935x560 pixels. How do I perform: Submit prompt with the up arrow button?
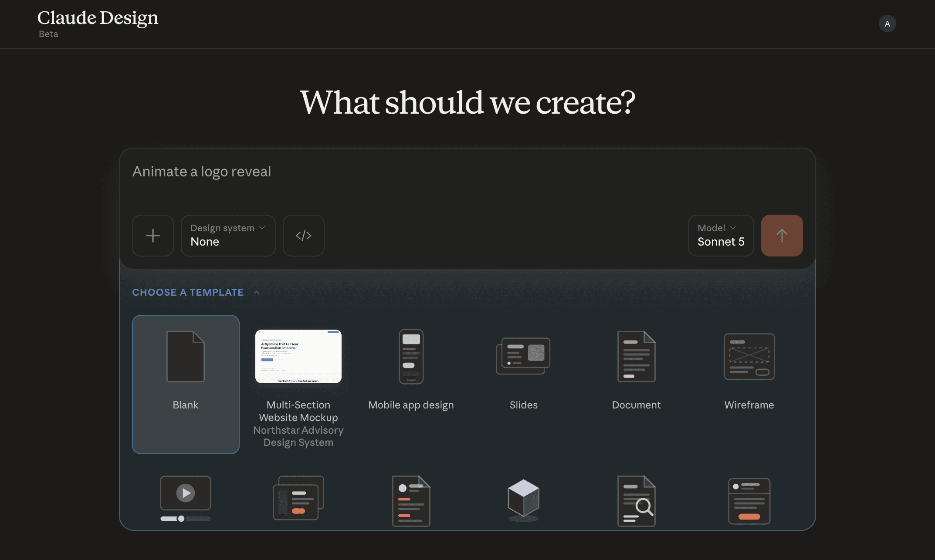click(782, 236)
